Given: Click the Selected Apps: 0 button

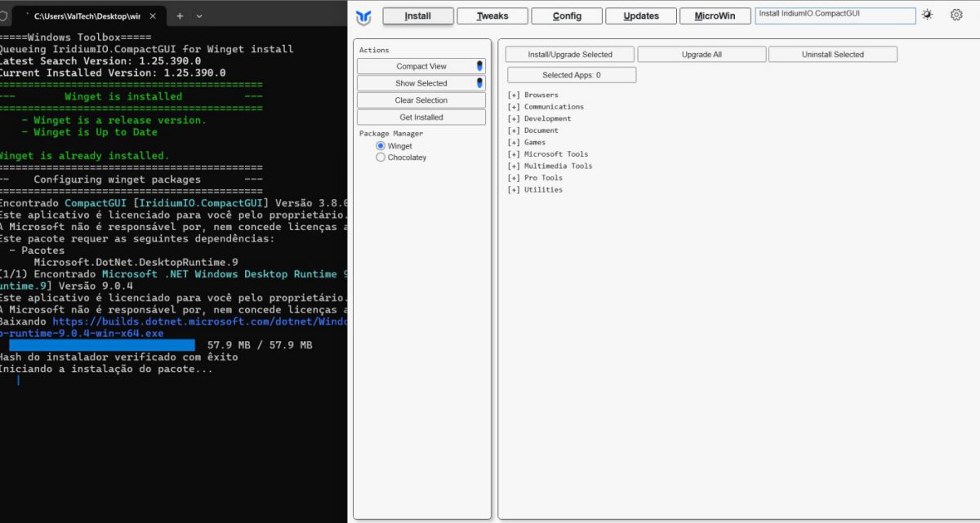Looking at the screenshot, I should [x=572, y=75].
